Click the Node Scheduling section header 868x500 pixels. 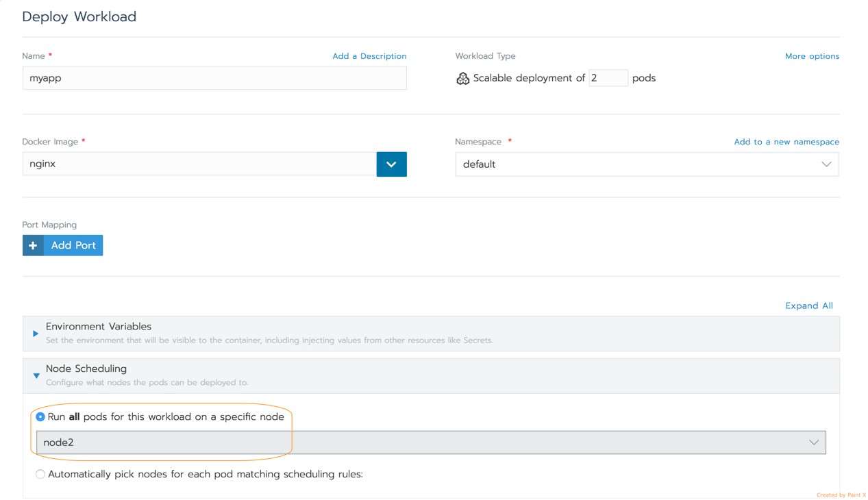(x=86, y=368)
